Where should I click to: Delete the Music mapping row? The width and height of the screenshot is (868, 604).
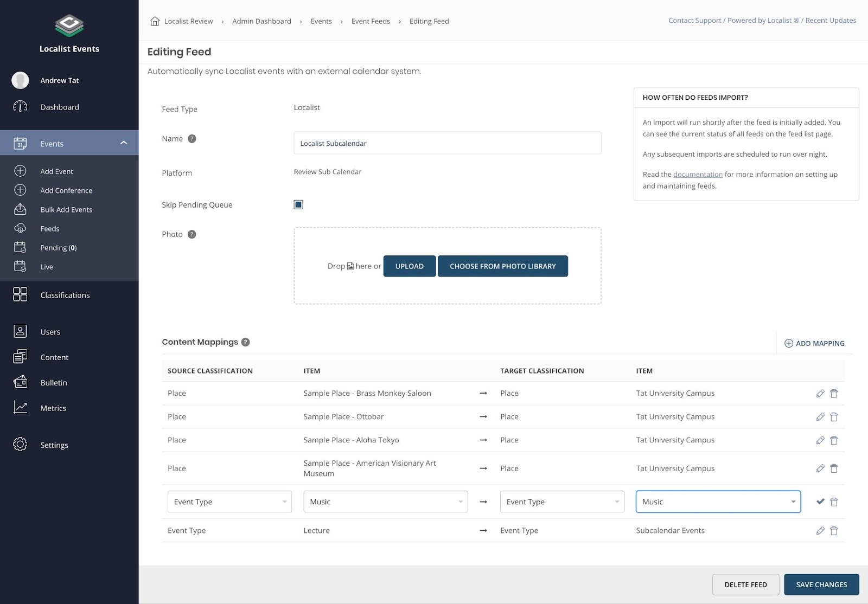coord(834,502)
